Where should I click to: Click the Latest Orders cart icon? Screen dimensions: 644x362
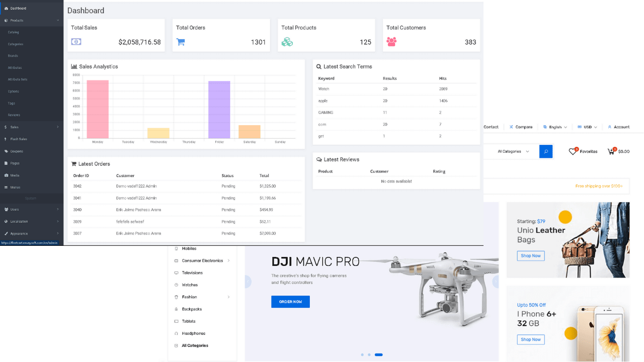(x=74, y=164)
